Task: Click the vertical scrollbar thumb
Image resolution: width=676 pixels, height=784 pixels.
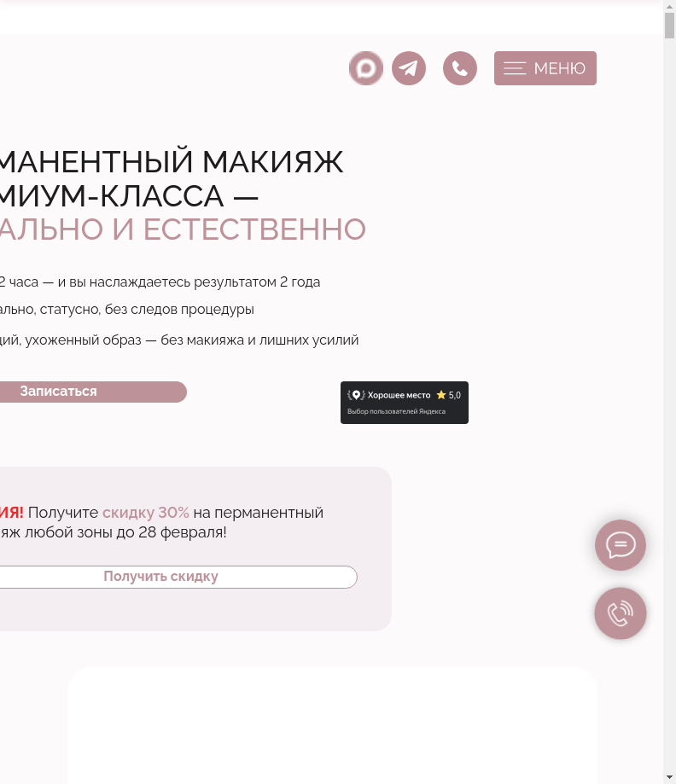Action: [x=669, y=26]
